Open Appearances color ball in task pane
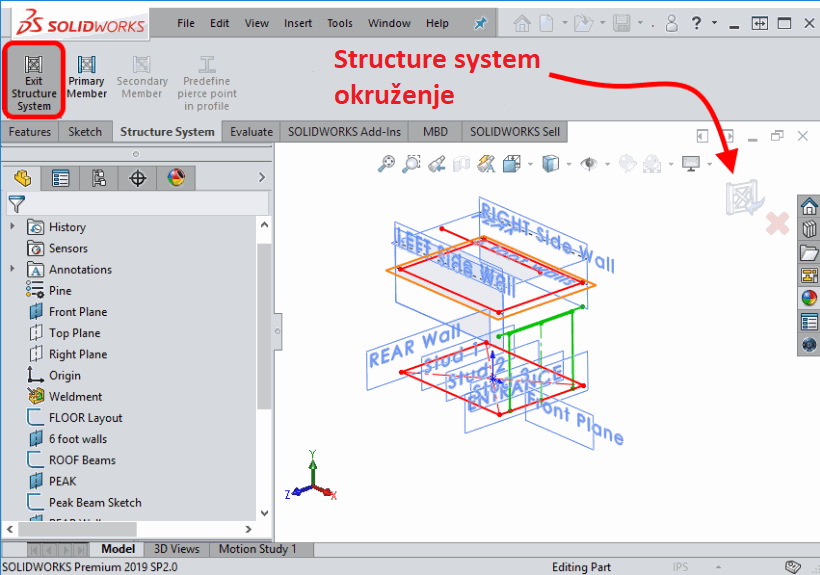Screen dimensions: 820x575 [809, 297]
